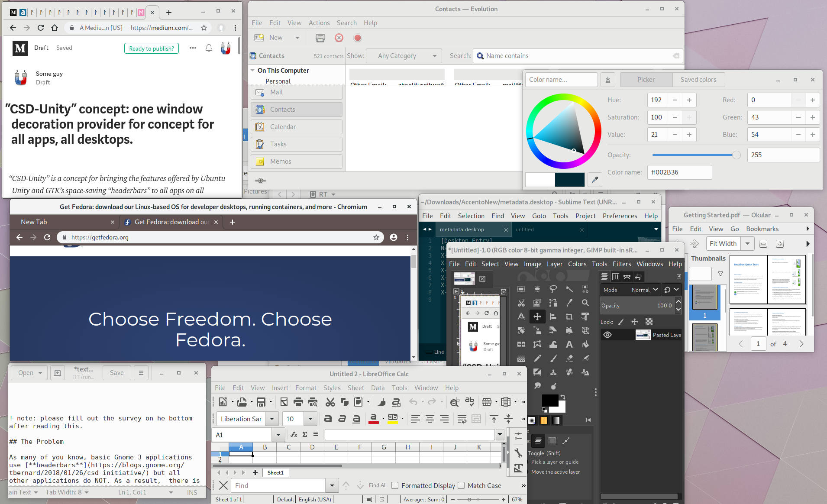The width and height of the screenshot is (827, 504).
Task: Click the Cut scissors icon in LibreOffice Calc
Action: click(330, 402)
